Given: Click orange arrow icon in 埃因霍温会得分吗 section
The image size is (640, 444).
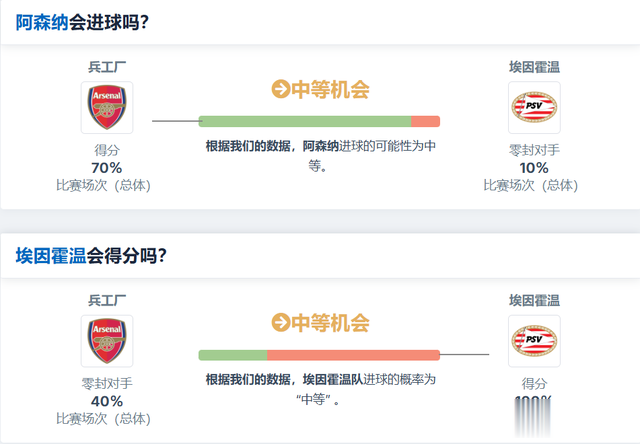Looking at the screenshot, I should coord(281,323).
